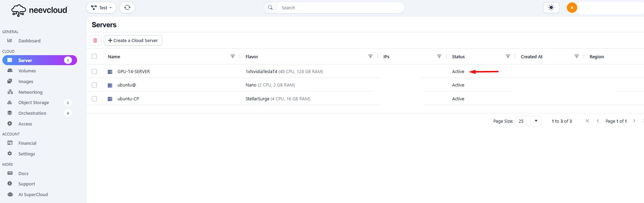
Task: Click the Status column filter icon
Action: [x=508, y=57]
